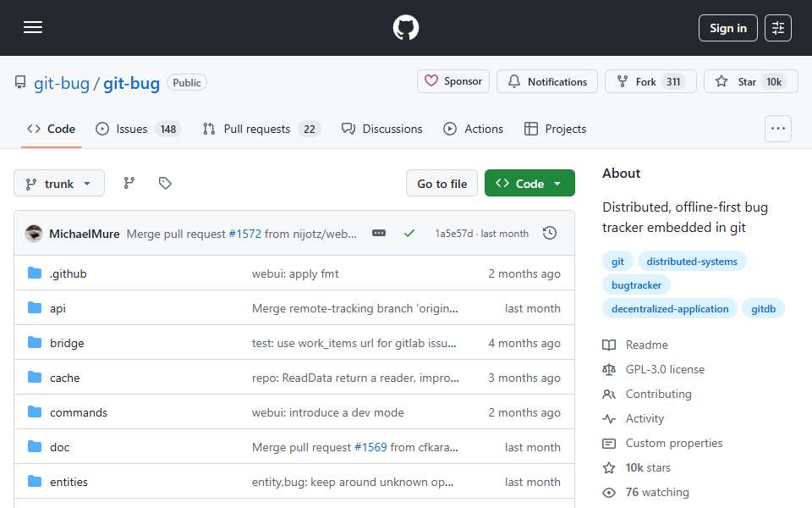The height and width of the screenshot is (508, 812).
Task: Click MichaelMure's avatar image
Action: pos(34,234)
